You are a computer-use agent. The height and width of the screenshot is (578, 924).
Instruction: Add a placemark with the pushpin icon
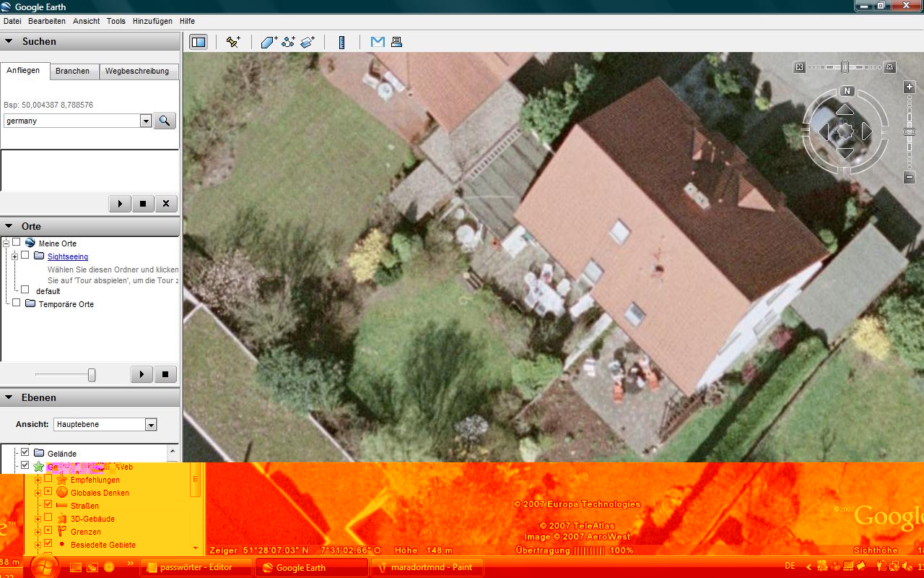[x=233, y=42]
